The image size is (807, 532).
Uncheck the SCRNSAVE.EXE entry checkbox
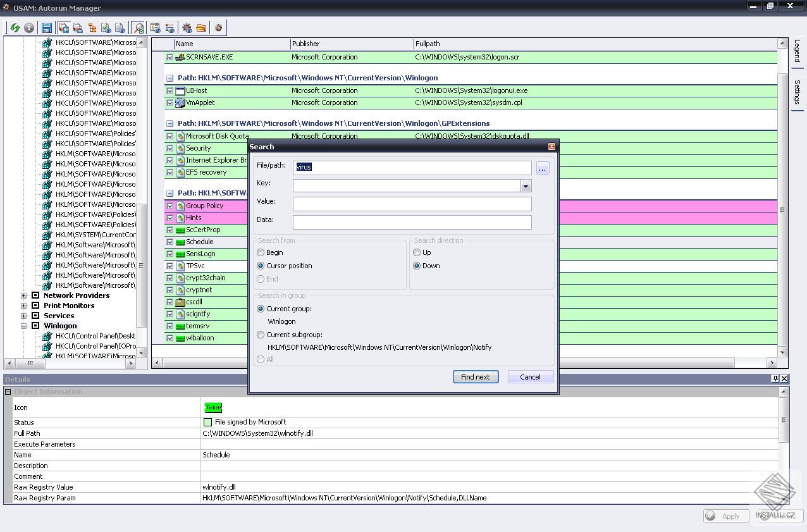click(x=169, y=57)
